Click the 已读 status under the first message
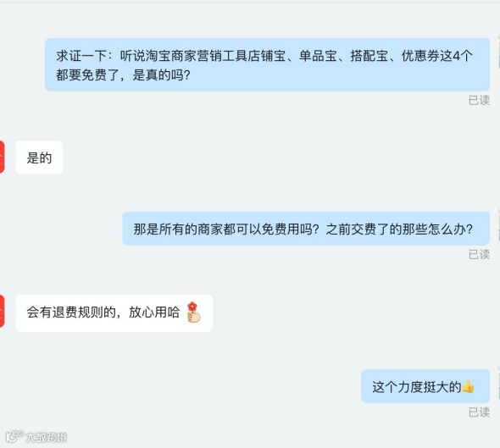This screenshot has width=500, height=448. pos(479,101)
